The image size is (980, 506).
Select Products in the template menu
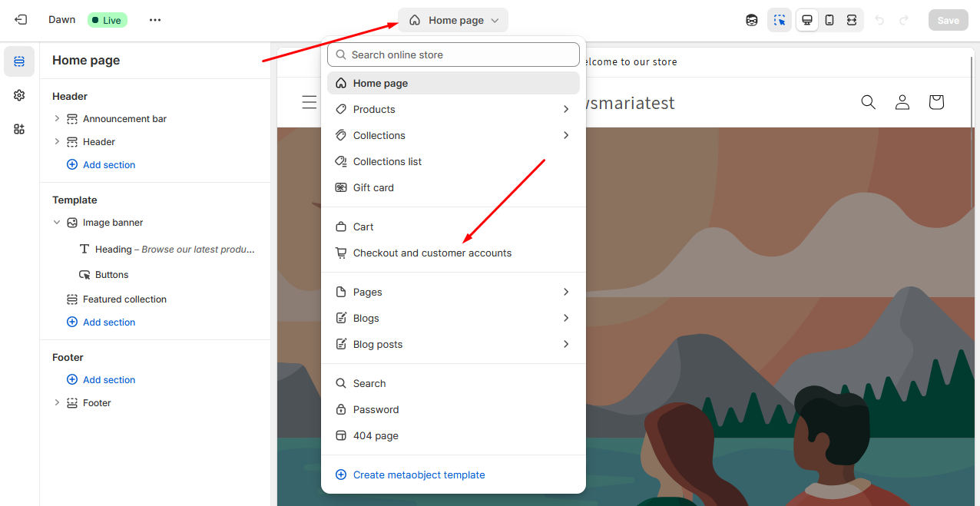click(x=453, y=109)
